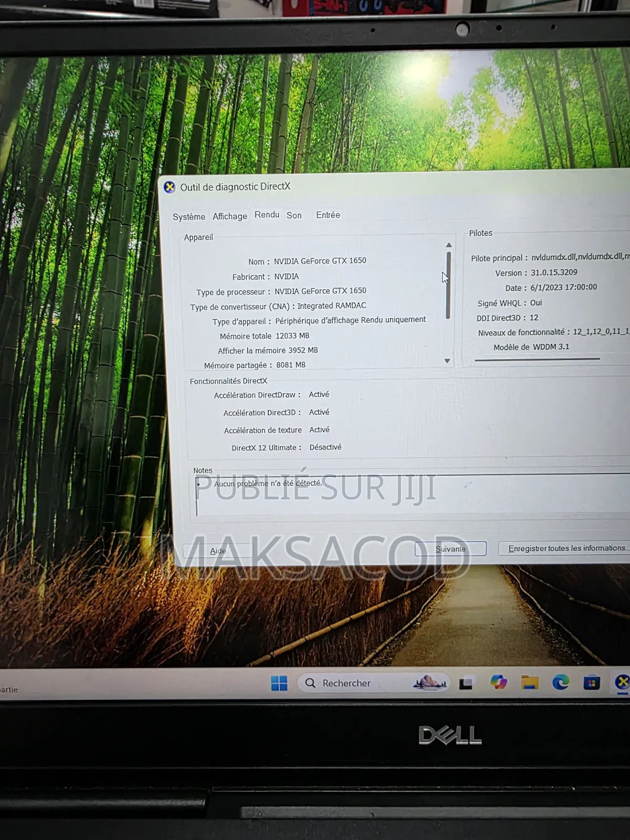Click DDI Direct3D value 12

pyautogui.click(x=534, y=318)
